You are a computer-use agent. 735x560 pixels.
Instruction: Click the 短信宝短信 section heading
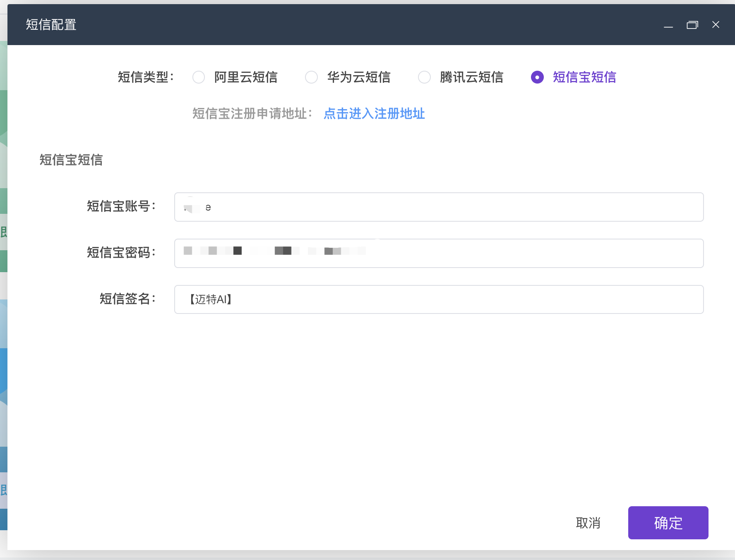(x=71, y=160)
